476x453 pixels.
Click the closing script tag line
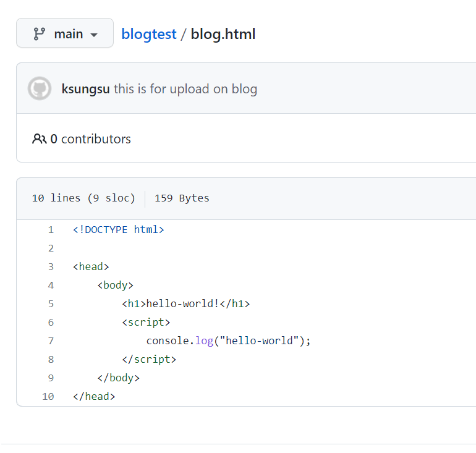(x=149, y=360)
